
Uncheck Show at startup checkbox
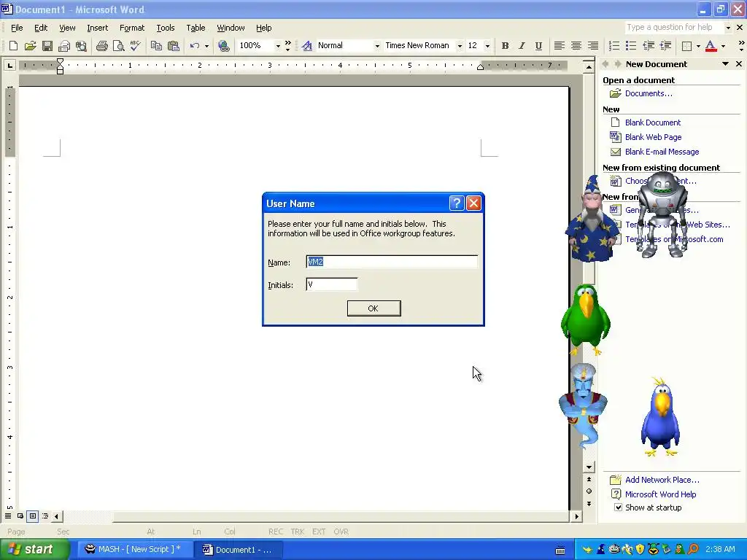point(618,507)
